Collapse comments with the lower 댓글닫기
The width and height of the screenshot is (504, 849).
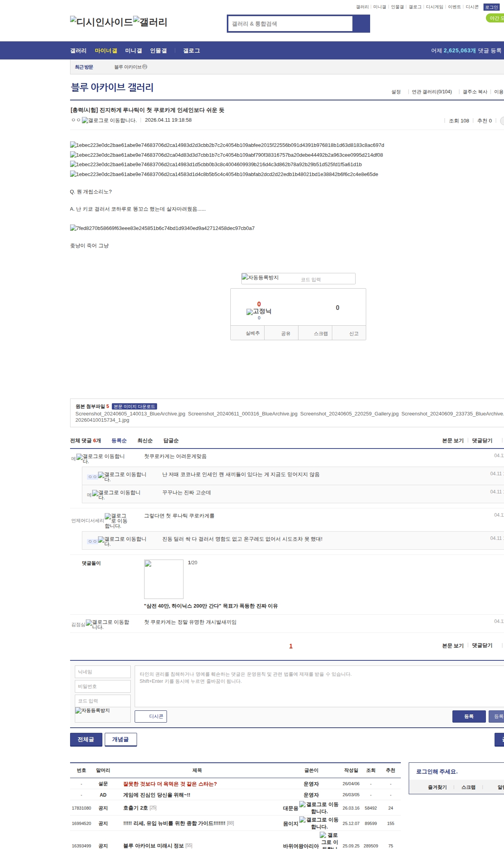coord(482,645)
